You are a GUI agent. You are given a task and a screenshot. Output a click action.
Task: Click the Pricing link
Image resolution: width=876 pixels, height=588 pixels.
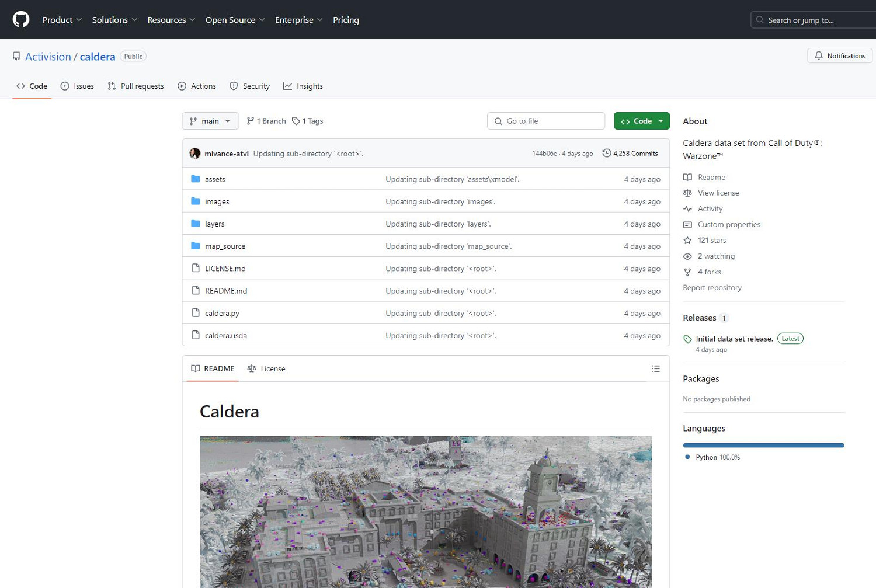pyautogui.click(x=346, y=20)
